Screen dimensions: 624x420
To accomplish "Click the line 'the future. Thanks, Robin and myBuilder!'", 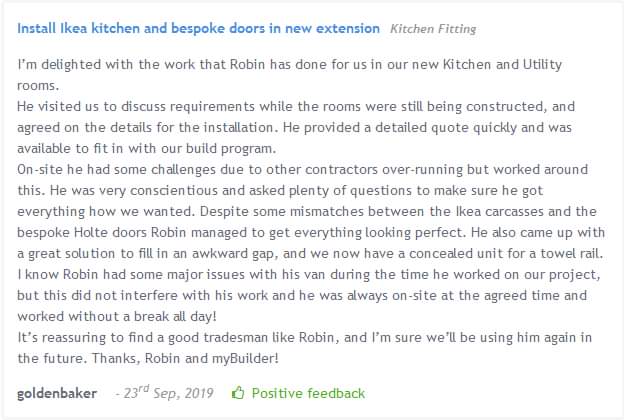I will click(148, 359).
